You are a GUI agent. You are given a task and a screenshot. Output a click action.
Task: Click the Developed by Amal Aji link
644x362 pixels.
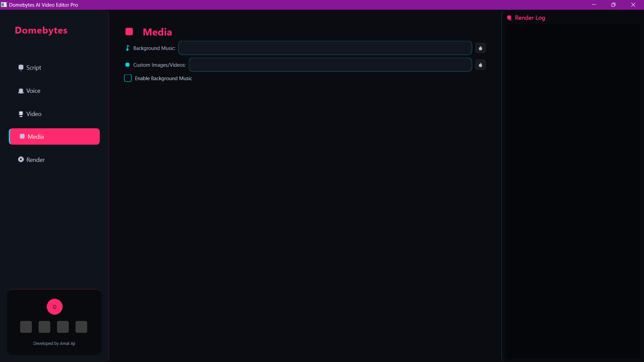tap(54, 343)
